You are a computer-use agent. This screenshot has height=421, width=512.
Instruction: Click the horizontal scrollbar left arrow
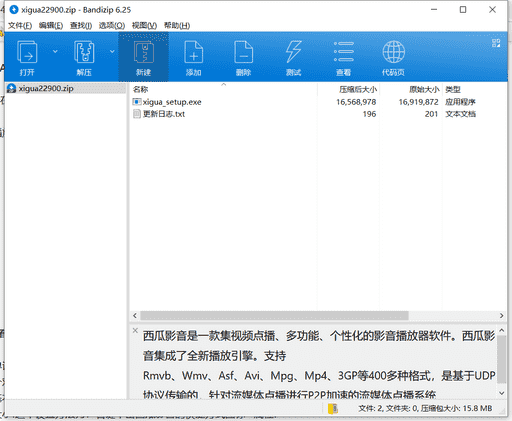135,315
